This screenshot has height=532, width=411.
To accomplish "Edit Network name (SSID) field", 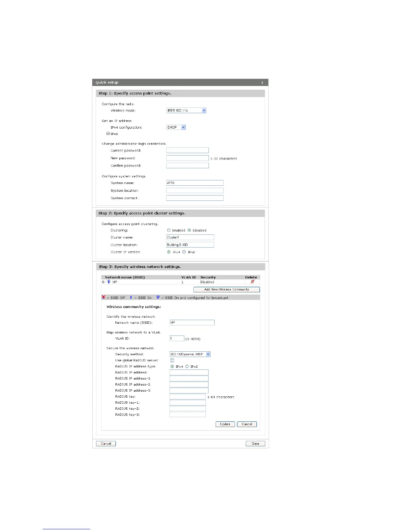I will [x=192, y=322].
